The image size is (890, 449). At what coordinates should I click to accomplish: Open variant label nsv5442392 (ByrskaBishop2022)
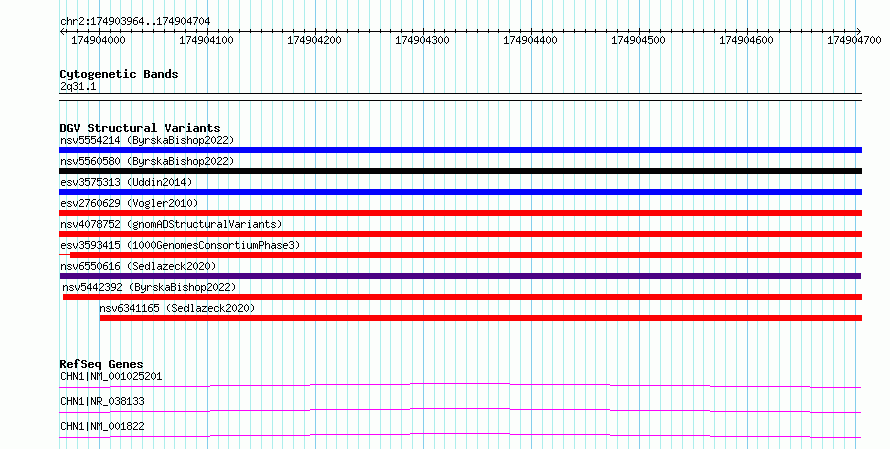coord(149,287)
